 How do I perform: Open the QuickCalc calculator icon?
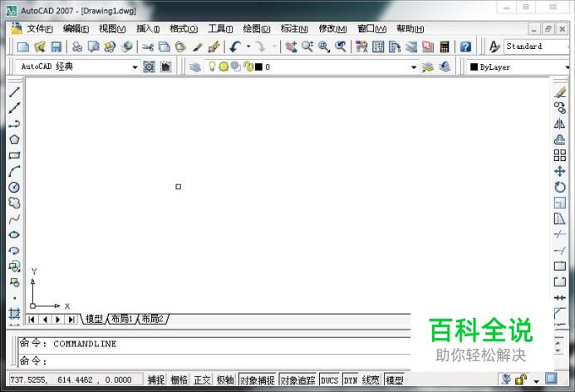click(445, 47)
